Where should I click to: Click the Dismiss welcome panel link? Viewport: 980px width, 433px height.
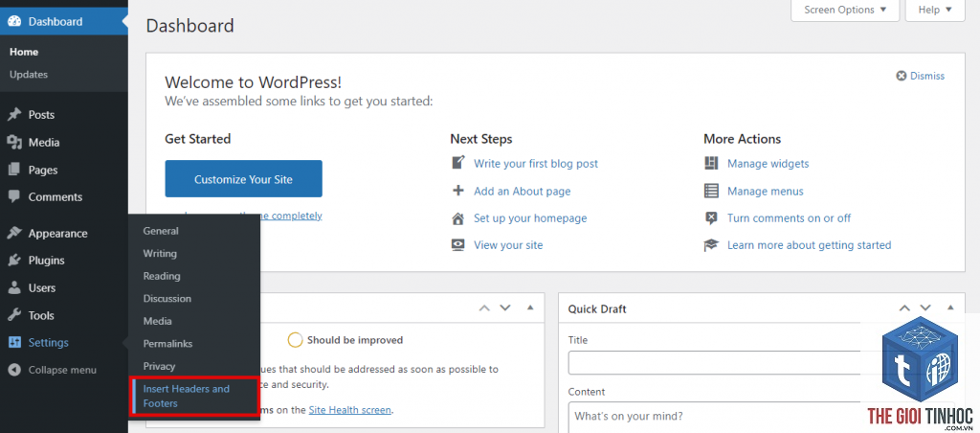pyautogui.click(x=926, y=76)
